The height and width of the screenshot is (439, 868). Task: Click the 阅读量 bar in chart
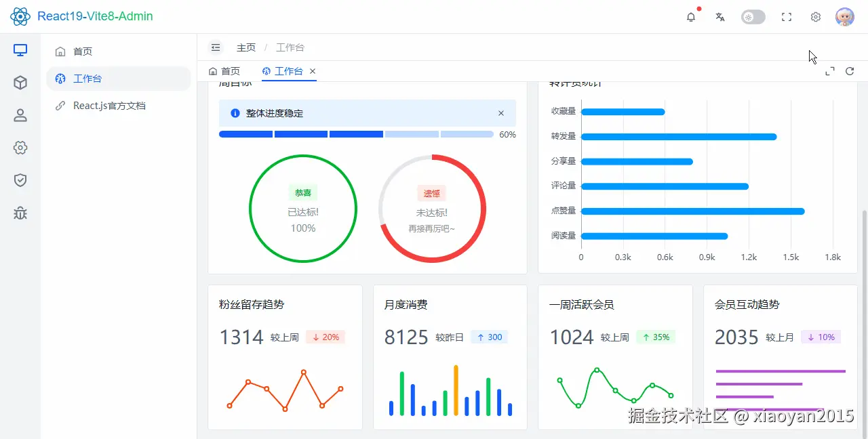654,236
